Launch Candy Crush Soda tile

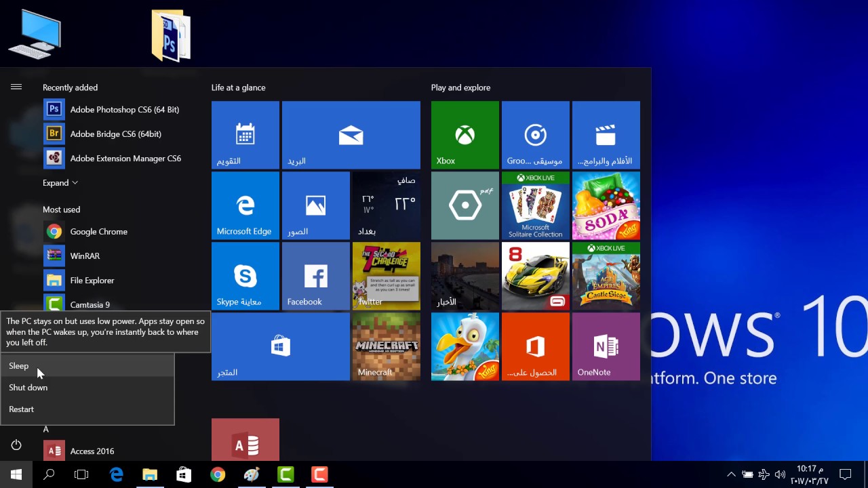pyautogui.click(x=606, y=205)
